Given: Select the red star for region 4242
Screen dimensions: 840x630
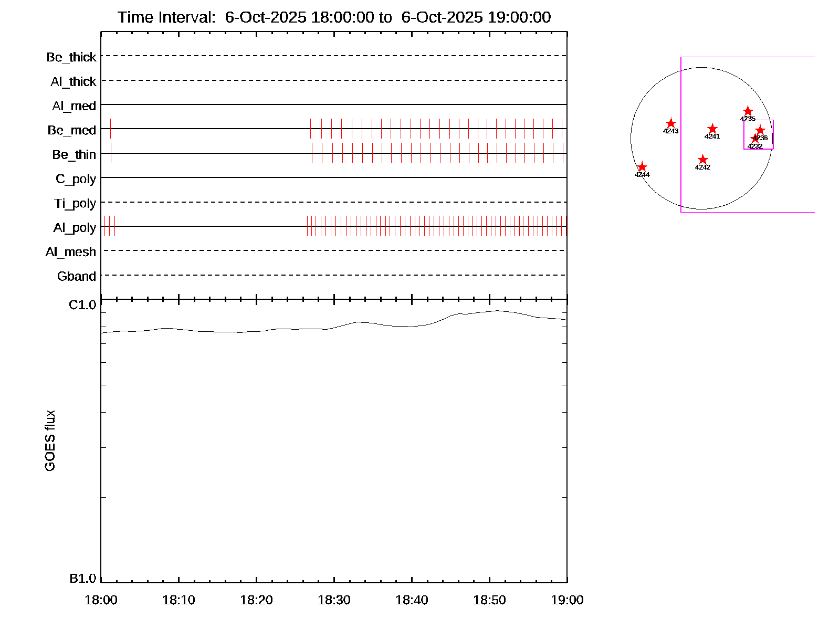Looking at the screenshot, I should (x=702, y=160).
